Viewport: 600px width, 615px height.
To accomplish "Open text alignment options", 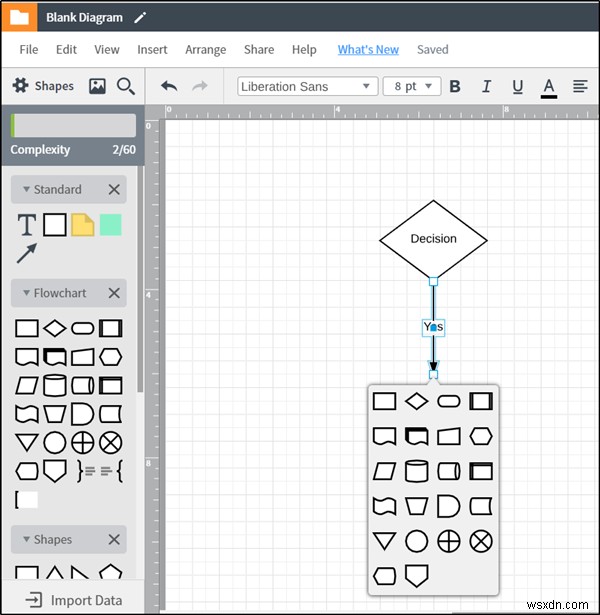I will click(580, 86).
